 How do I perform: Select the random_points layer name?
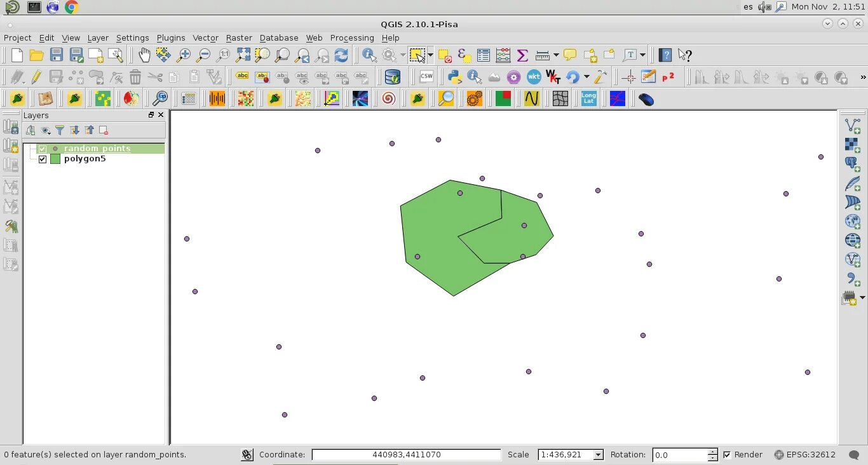pos(97,149)
